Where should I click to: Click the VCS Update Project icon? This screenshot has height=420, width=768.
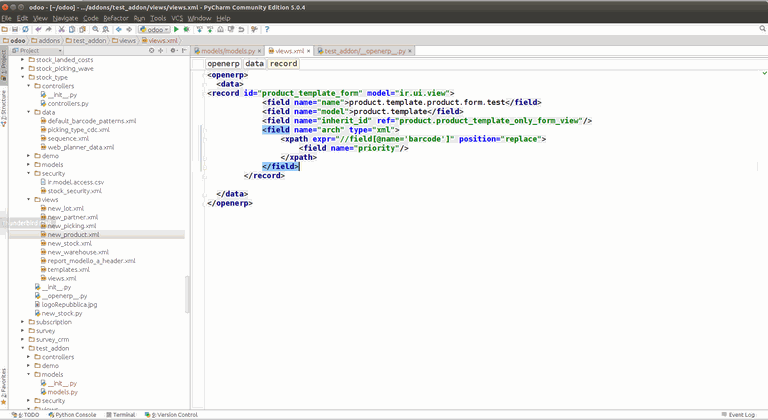pyautogui.click(x=199, y=29)
